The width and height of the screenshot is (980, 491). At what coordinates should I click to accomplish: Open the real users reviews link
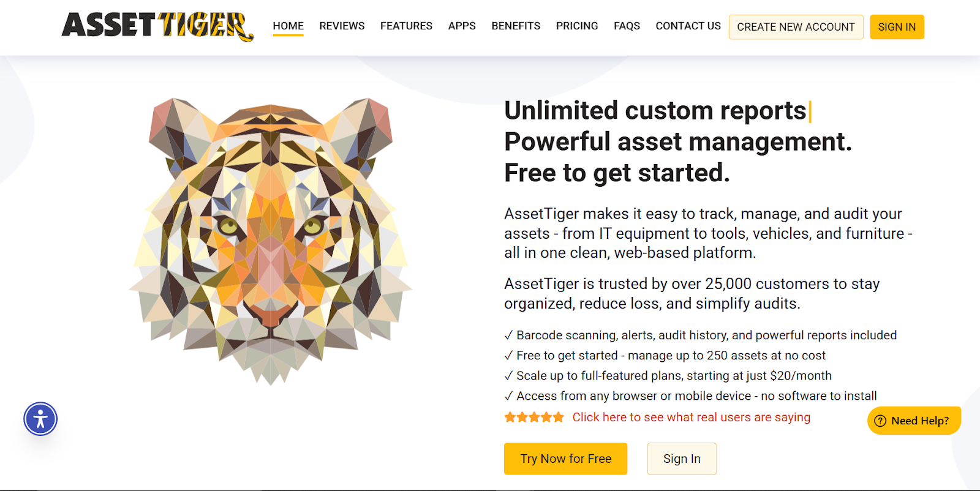691,418
